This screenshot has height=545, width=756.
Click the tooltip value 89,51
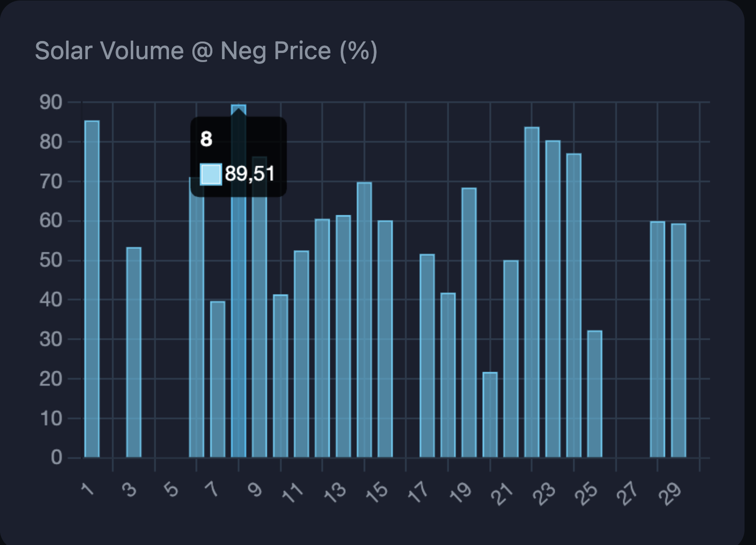click(x=250, y=174)
